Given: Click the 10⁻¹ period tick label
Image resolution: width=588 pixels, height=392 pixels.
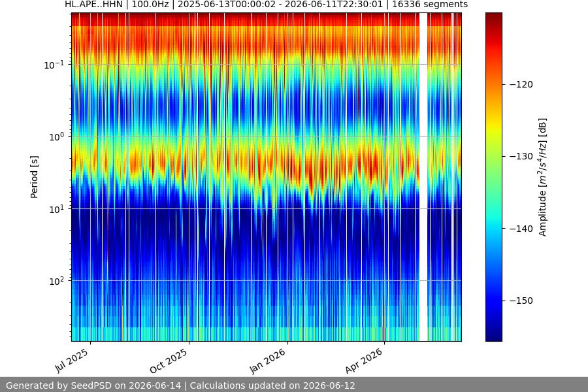Looking at the screenshot, I should tap(54, 65).
